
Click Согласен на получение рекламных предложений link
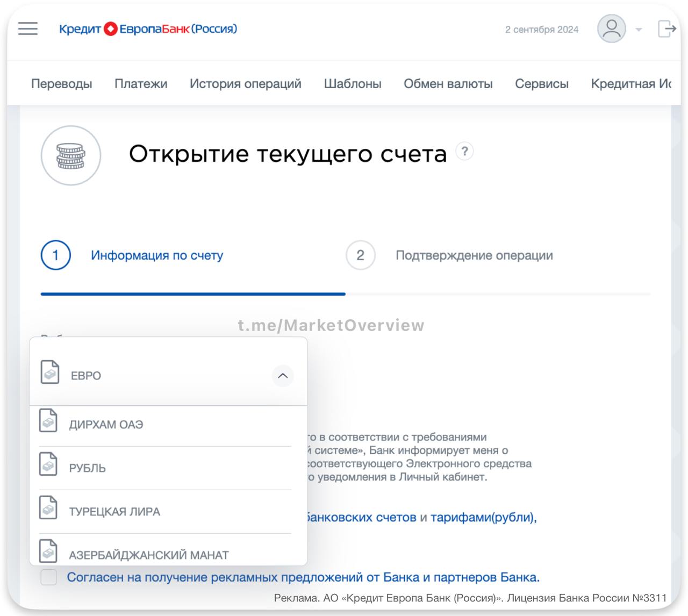pos(303,577)
